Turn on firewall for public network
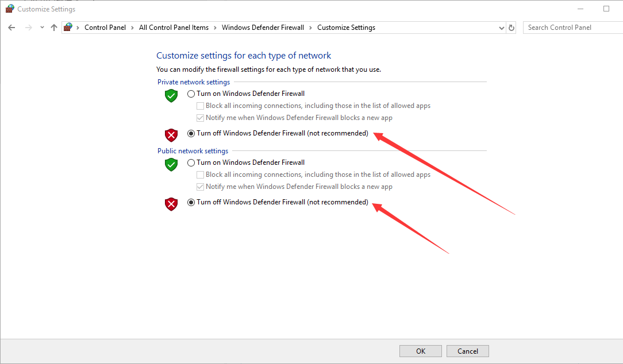Screen dimensions: 623x364 coord(191,162)
